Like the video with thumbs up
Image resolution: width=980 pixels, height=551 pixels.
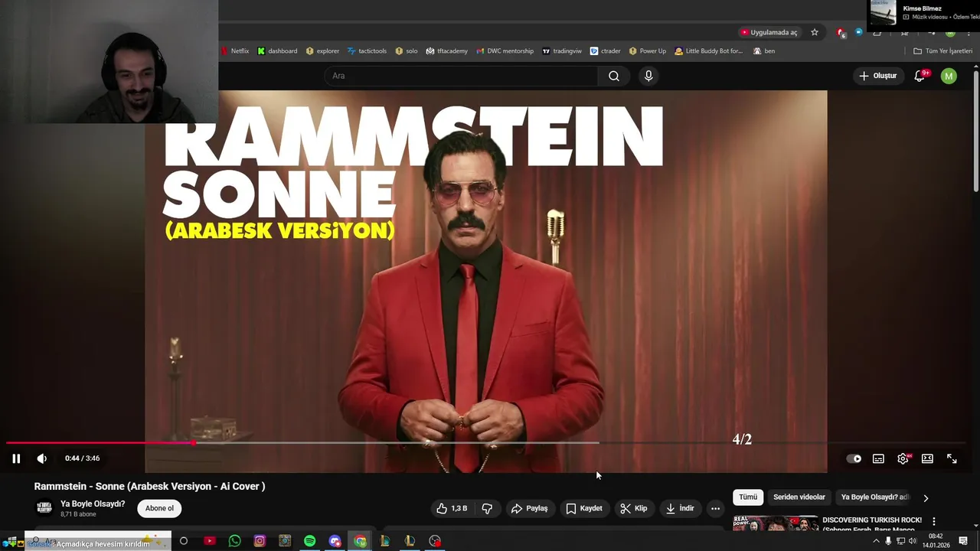coord(452,508)
